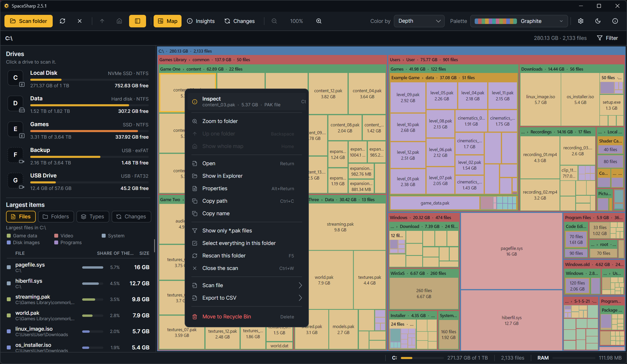
Task: Select the Changes tab under Largest items
Action: (131, 217)
